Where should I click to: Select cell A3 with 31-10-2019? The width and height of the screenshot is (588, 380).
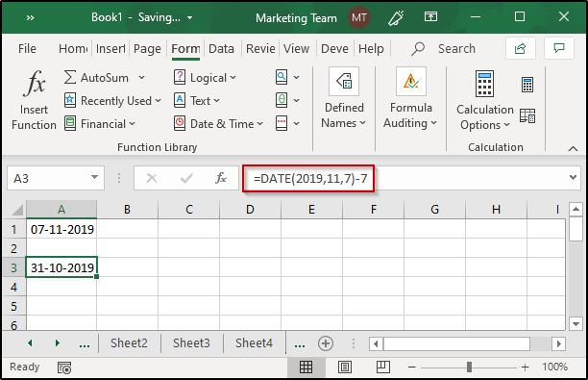[61, 267]
